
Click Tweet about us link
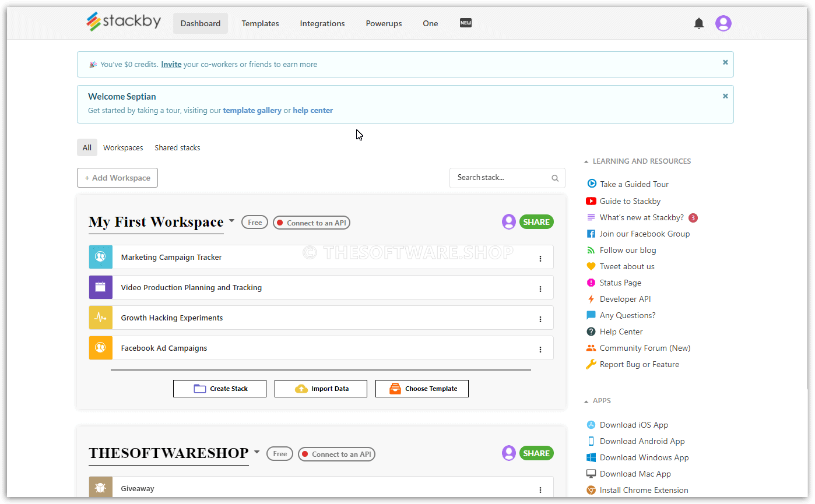point(627,266)
